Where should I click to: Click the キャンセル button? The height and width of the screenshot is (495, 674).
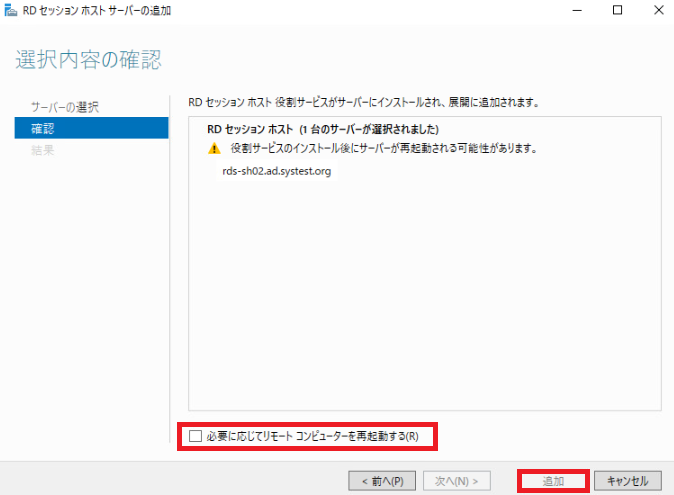[x=628, y=481]
